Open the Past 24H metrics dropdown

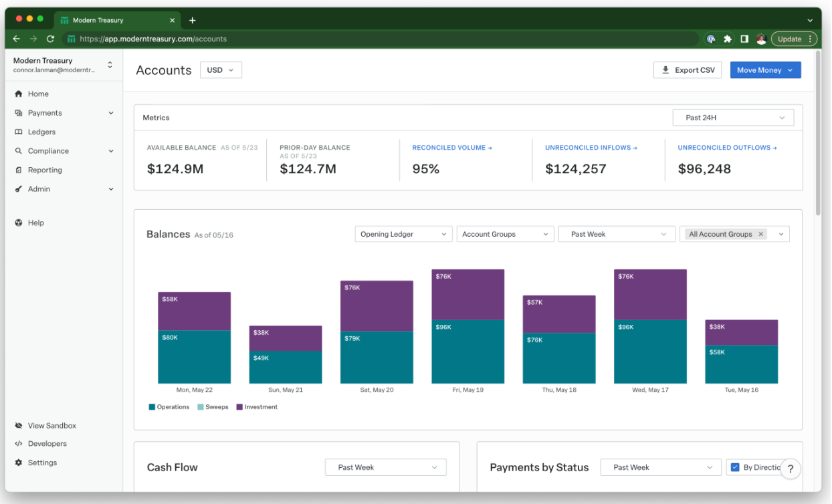[x=733, y=117]
